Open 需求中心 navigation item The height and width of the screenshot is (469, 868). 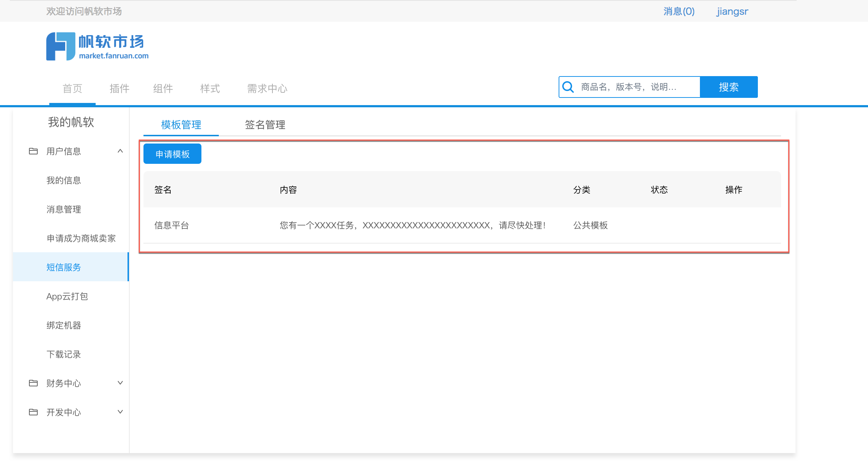[267, 88]
